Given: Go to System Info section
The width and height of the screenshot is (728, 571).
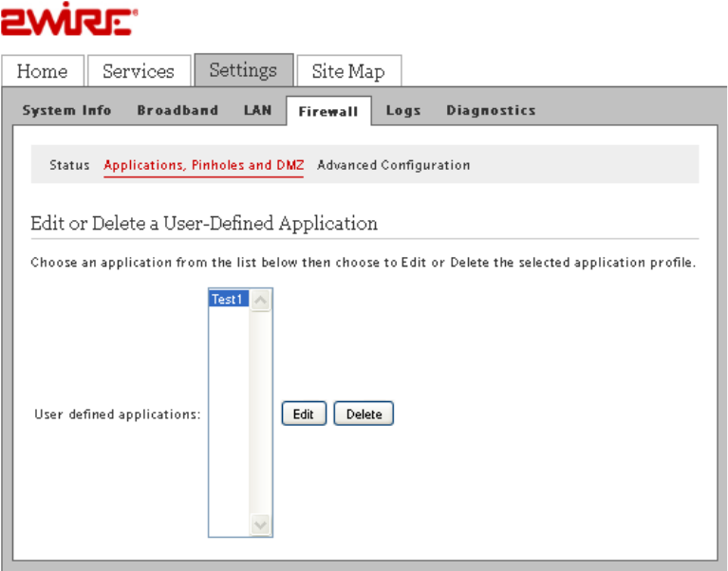Looking at the screenshot, I should tap(66, 110).
